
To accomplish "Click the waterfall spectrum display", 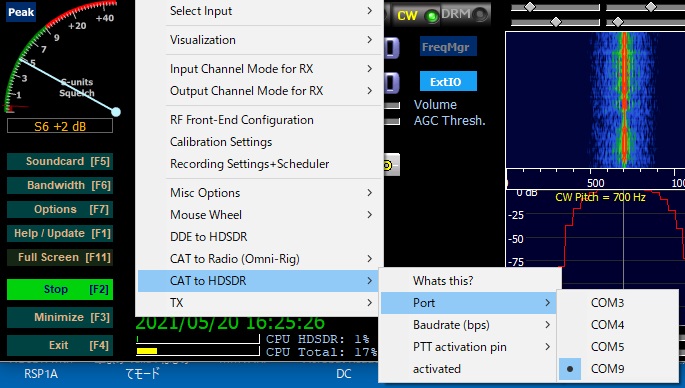I will (595, 100).
